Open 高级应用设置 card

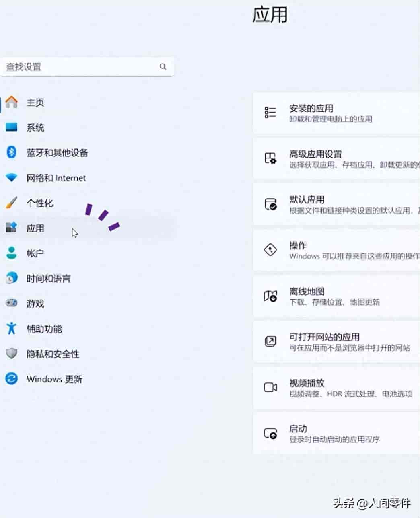coord(336,158)
